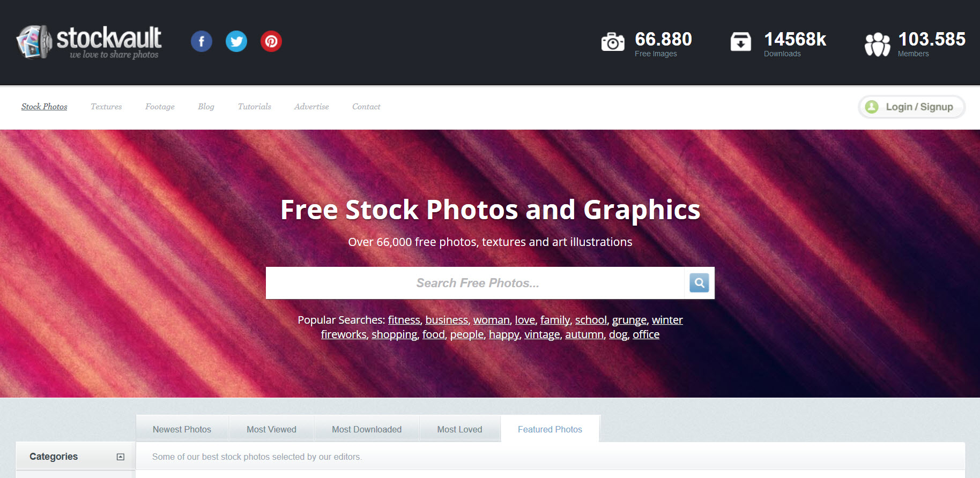Click the Downloads box icon
This screenshot has height=478, width=980.
point(741,42)
